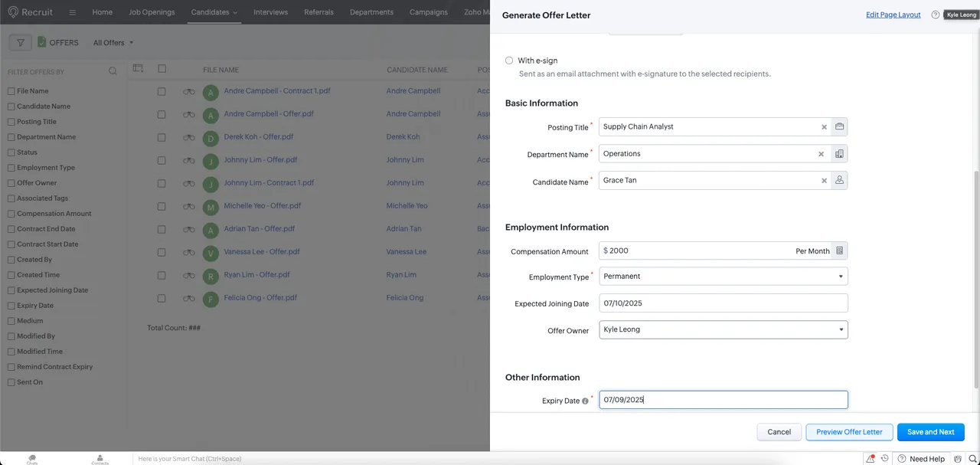980x465 pixels.
Task: Open the compensation amount calculator icon
Action: 839,251
